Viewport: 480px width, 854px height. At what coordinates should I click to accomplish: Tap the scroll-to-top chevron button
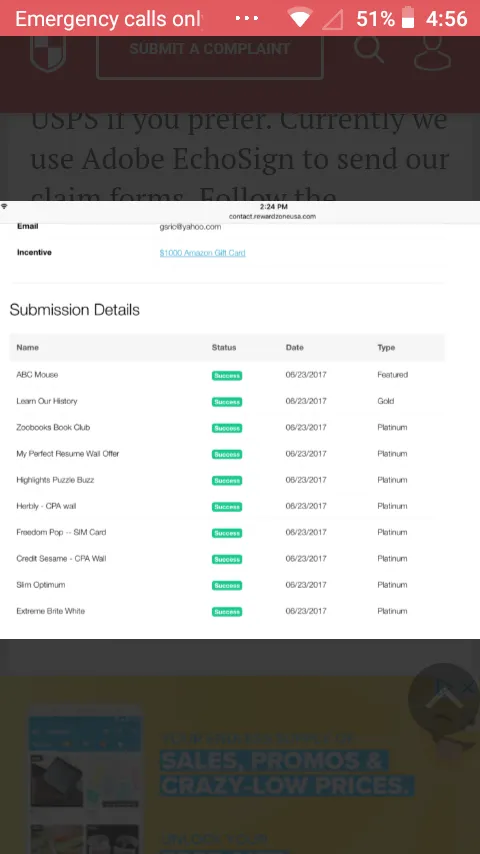(443, 698)
